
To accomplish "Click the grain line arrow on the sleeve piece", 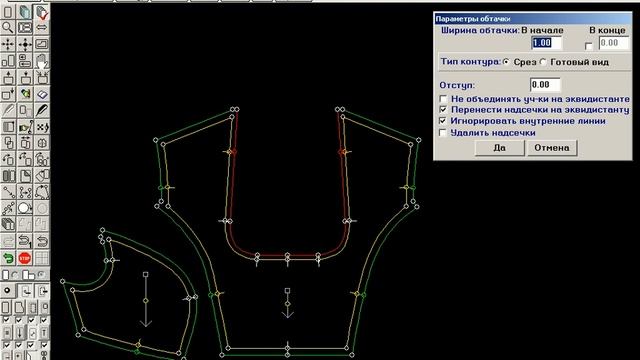I will [x=146, y=300].
